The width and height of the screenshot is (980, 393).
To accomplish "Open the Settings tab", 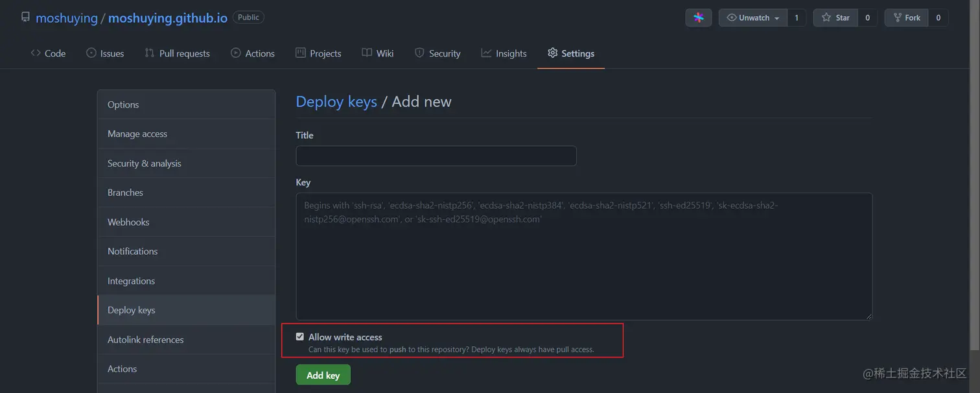I will coord(570,53).
